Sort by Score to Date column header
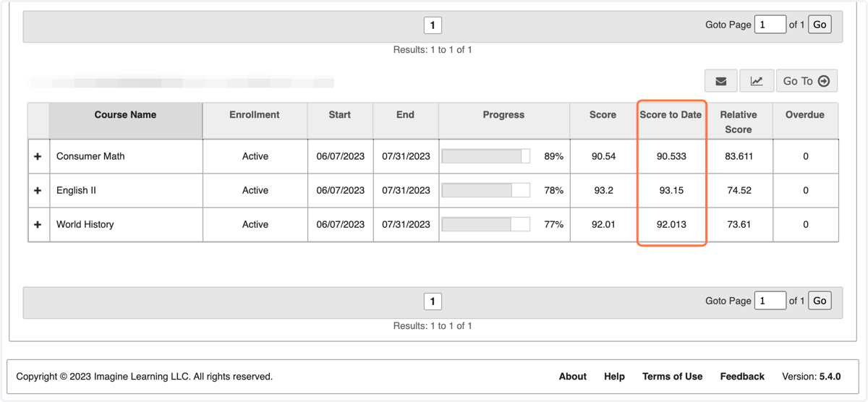The height and width of the screenshot is (402, 868). pos(671,120)
